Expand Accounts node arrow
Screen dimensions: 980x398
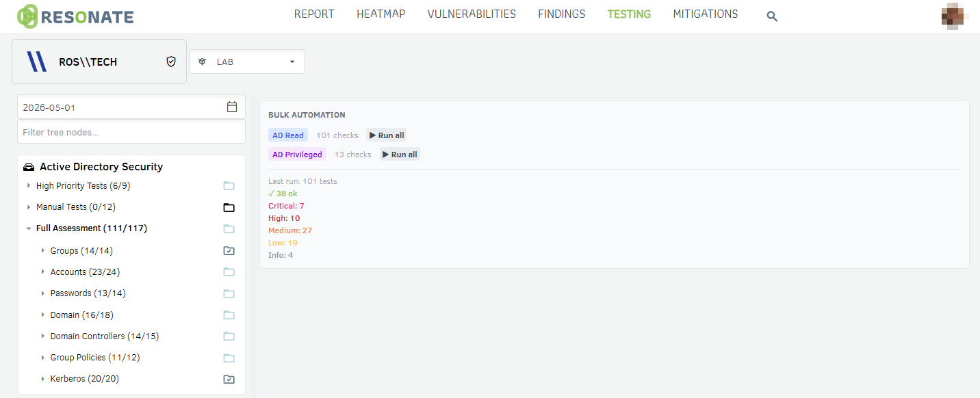click(43, 272)
